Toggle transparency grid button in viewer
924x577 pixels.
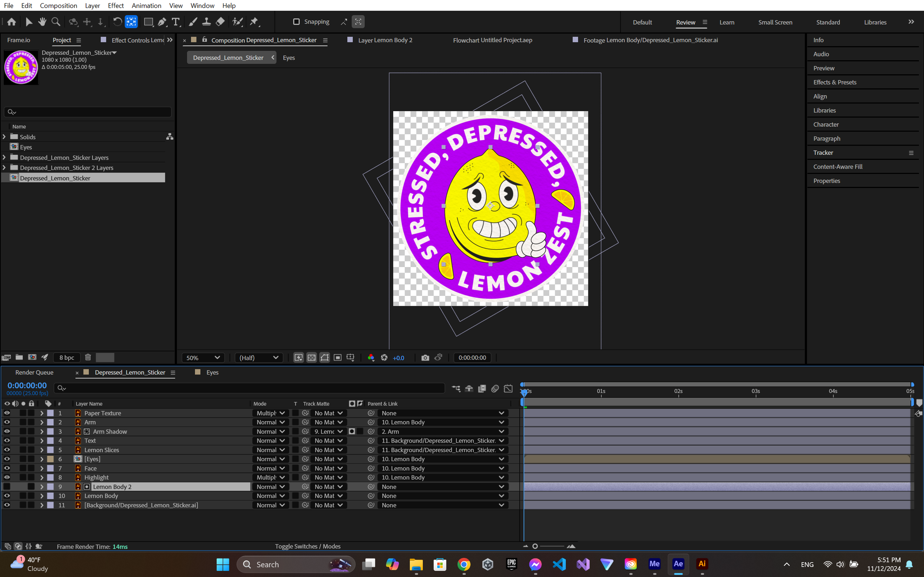[312, 358]
